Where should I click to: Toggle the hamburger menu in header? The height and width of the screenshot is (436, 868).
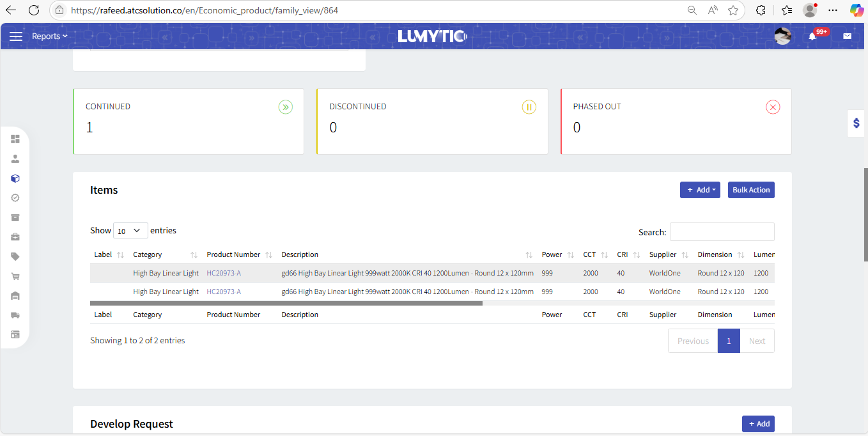click(x=16, y=36)
